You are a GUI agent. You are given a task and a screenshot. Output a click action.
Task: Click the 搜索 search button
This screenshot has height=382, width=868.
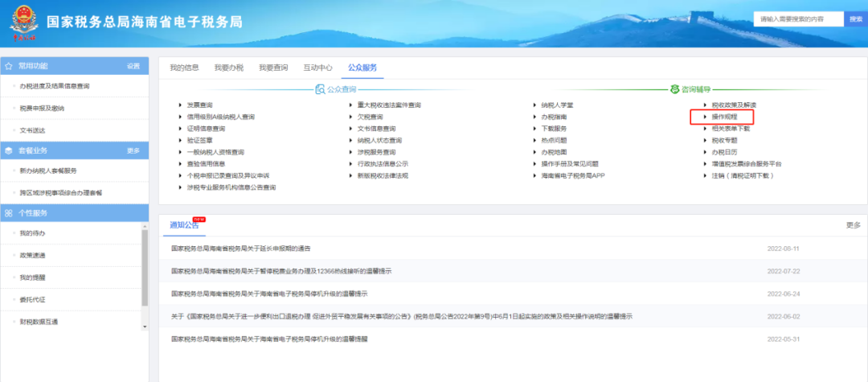855,18
